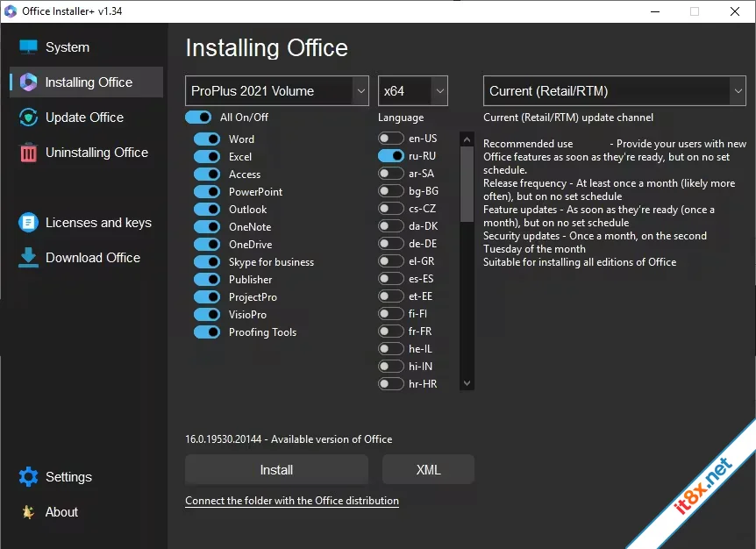Toggle OneNote component
Image resolution: width=756 pixels, height=549 pixels.
[x=207, y=226]
